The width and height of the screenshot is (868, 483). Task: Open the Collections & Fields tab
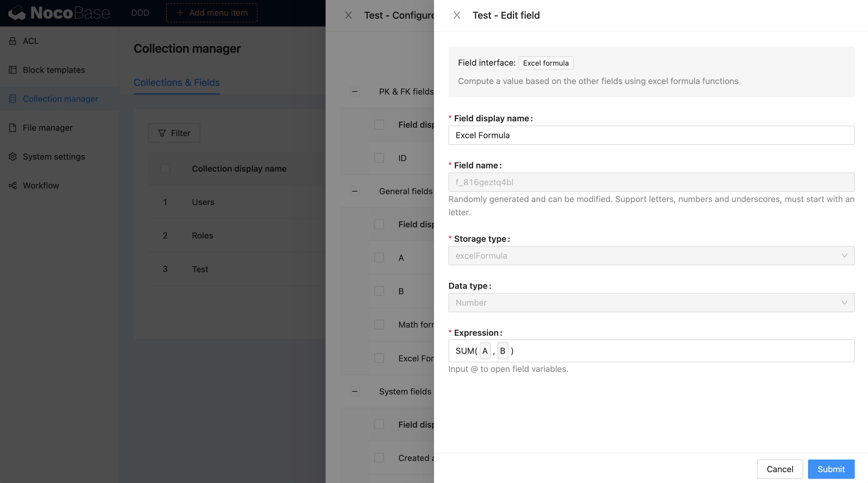(x=176, y=83)
